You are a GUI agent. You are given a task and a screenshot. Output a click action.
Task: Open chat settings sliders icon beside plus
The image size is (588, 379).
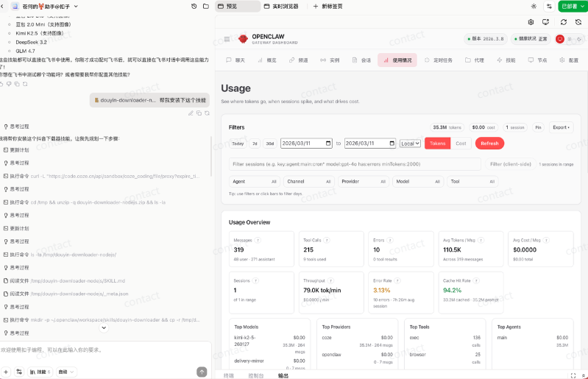[x=19, y=372]
